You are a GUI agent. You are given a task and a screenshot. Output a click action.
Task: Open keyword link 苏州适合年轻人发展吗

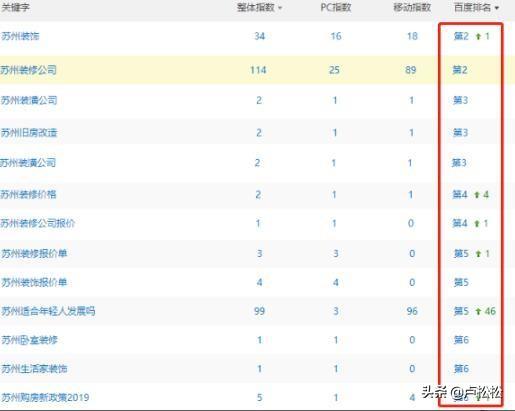coord(48,311)
